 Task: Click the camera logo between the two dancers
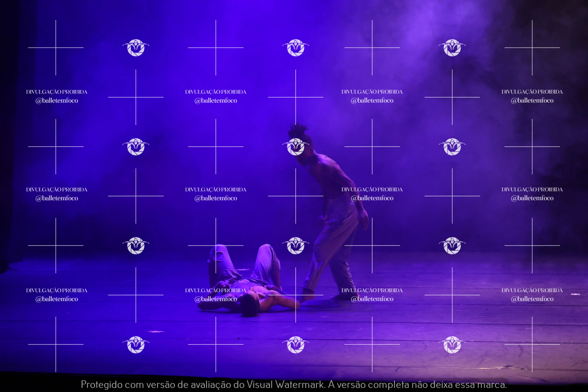coord(296,246)
